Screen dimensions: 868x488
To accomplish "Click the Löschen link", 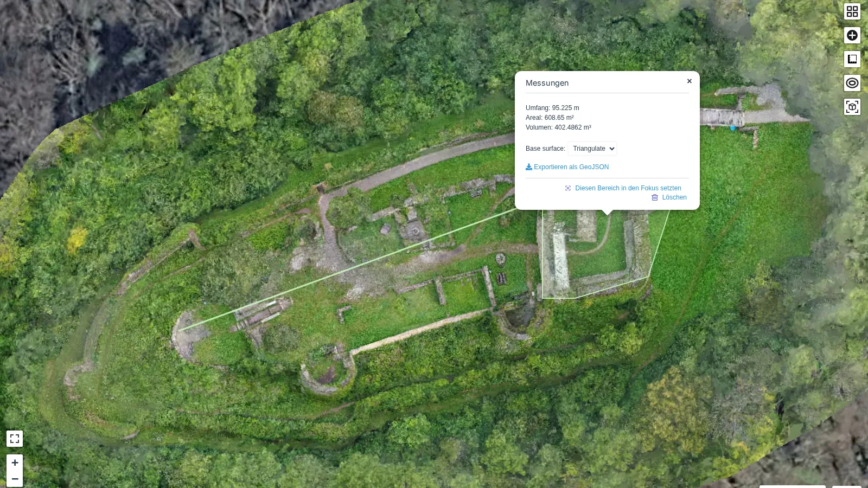I will point(674,197).
